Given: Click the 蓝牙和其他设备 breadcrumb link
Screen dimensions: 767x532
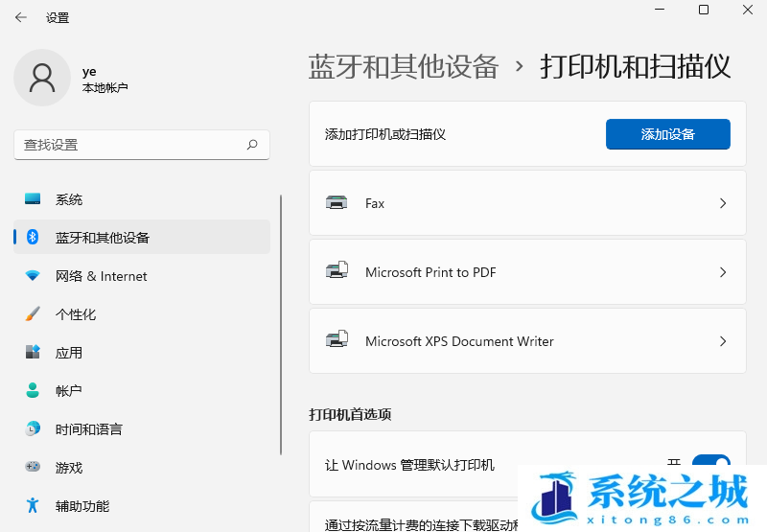Looking at the screenshot, I should point(404,66).
